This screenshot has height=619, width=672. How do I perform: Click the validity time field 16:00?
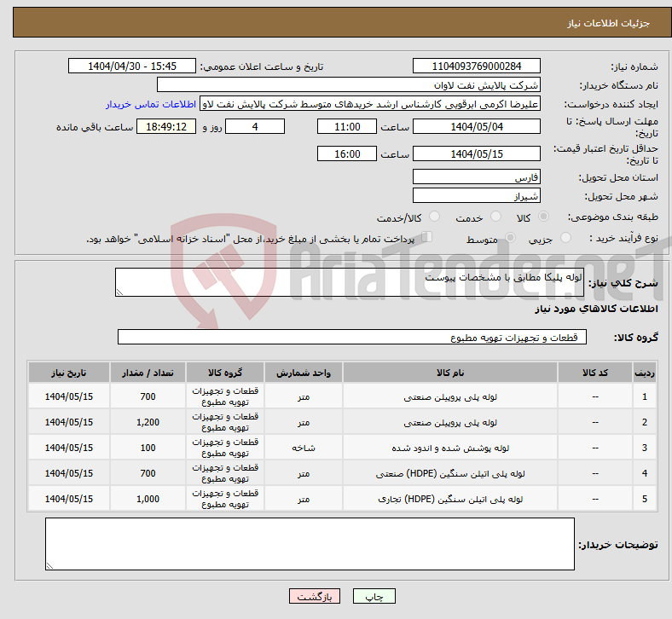coord(347,153)
